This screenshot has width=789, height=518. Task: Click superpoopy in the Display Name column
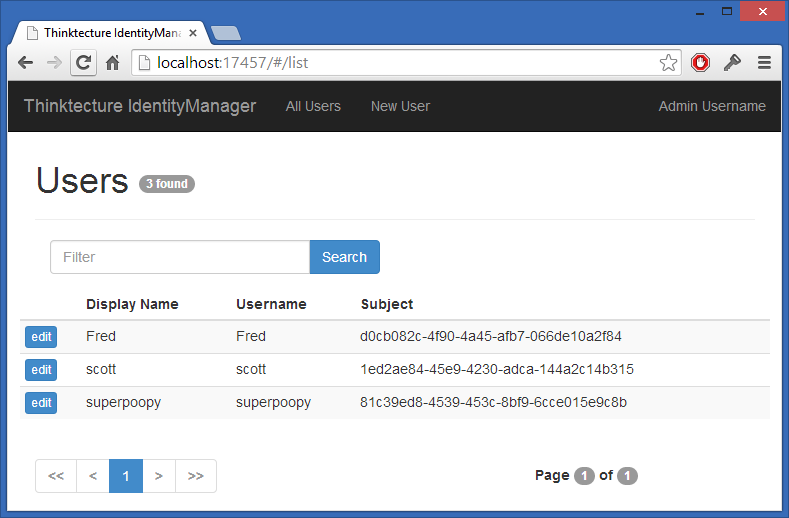[x=123, y=403]
